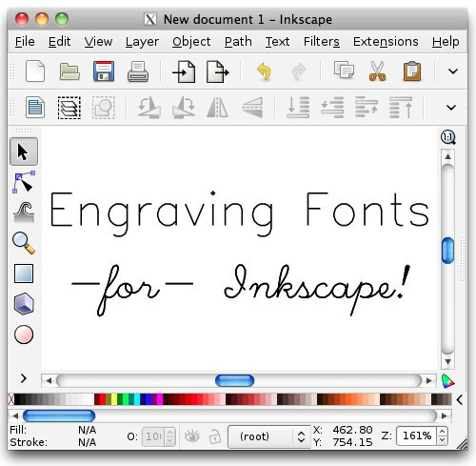Click the canvas scroll right arrow
Image resolution: width=476 pixels, height=466 pixels.
(x=429, y=380)
